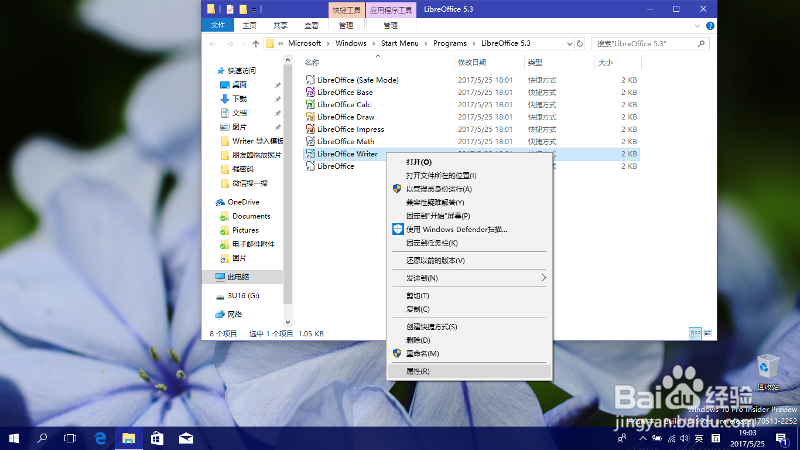Select the 3U16 (G:) drive
The height and width of the screenshot is (450, 800).
pyautogui.click(x=243, y=295)
